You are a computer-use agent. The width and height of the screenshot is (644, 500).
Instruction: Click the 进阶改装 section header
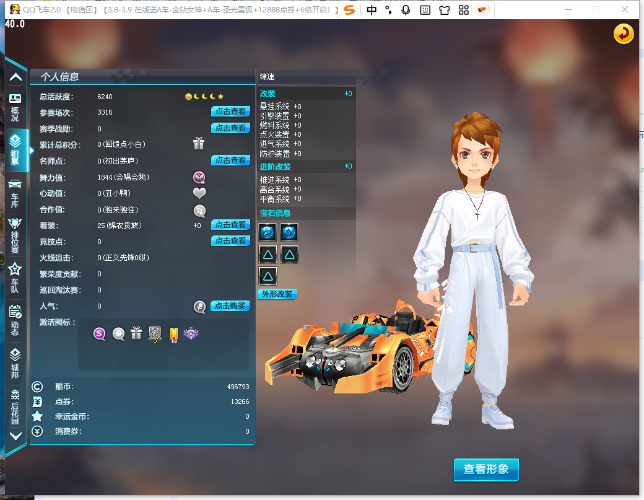[x=306, y=166]
